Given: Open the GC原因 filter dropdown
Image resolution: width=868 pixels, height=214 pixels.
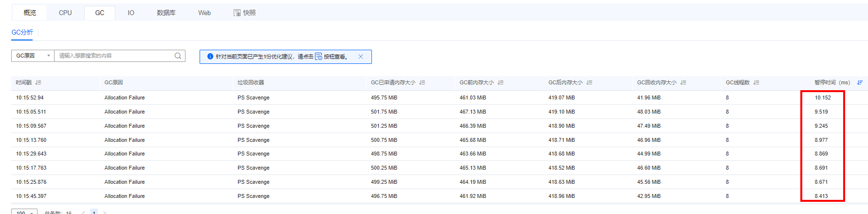Looking at the screenshot, I should point(33,56).
